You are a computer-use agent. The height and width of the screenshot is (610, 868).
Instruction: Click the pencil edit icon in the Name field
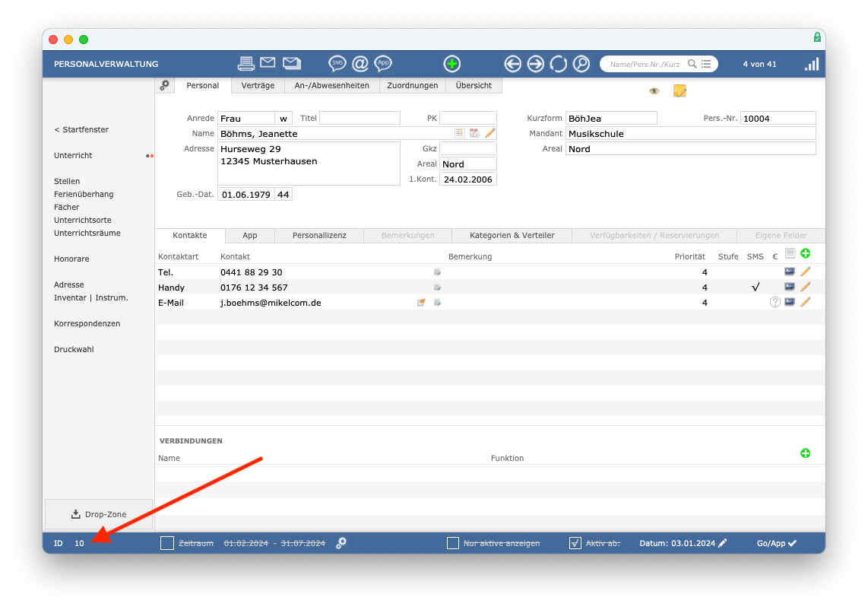point(490,133)
